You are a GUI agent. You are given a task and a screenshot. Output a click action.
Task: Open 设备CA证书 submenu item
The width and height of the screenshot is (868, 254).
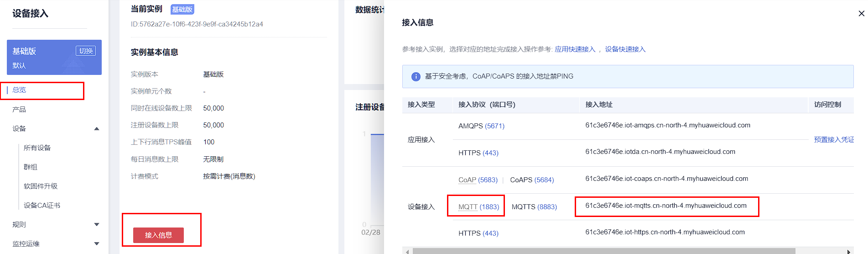coord(42,206)
